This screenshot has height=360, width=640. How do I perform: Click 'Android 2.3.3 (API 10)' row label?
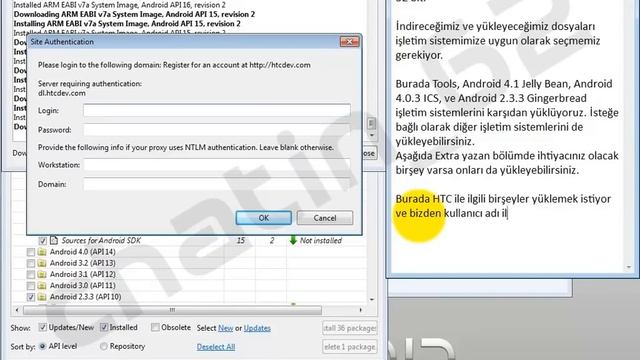85,297
